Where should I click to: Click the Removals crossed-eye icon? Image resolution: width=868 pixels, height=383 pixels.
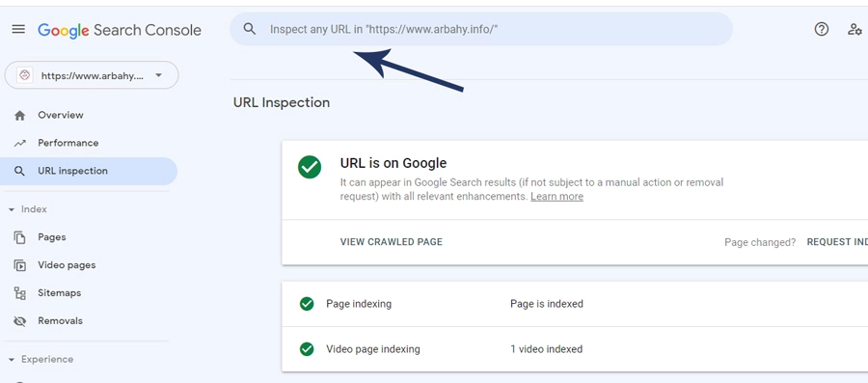click(x=20, y=321)
